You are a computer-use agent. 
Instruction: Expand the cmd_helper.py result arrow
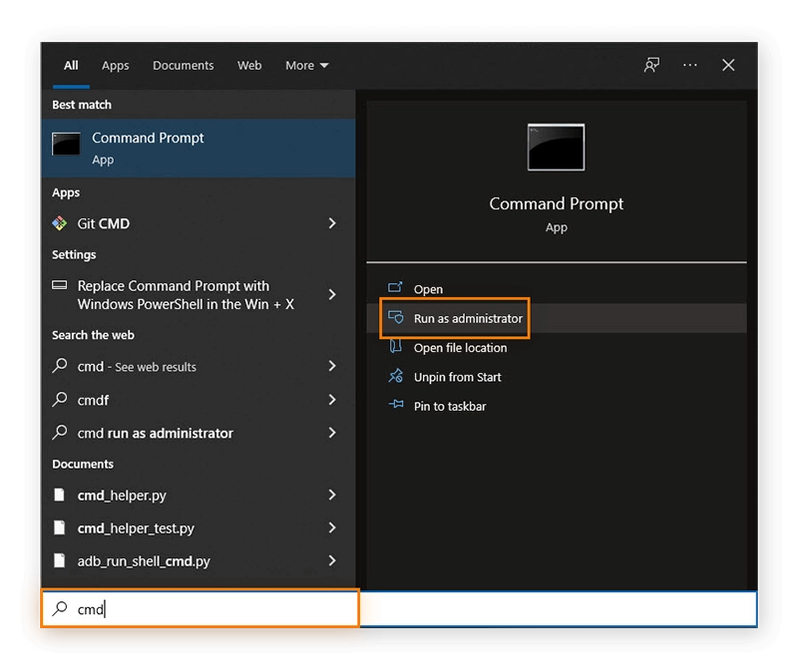point(332,495)
